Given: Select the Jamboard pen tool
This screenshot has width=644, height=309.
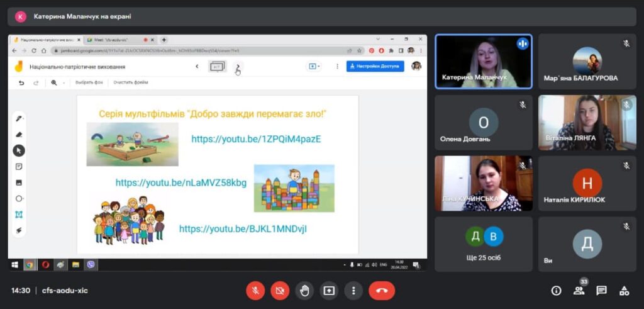Looking at the screenshot, I should 19,118.
